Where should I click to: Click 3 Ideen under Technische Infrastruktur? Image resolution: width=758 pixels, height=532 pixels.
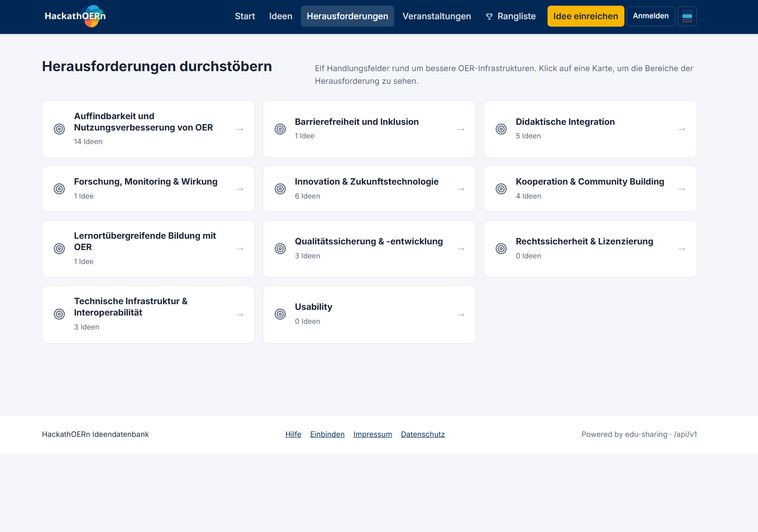[x=86, y=327]
